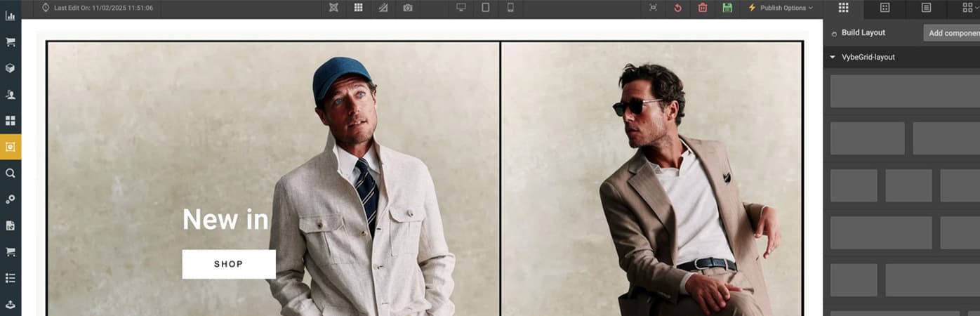Switch to mobile phone preview
This screenshot has width=980, height=316.
(x=510, y=8)
